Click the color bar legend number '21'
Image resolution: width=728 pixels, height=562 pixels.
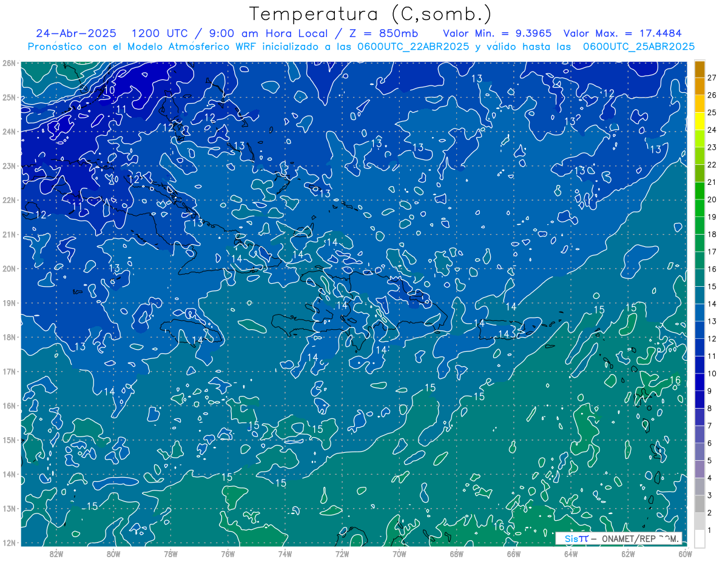point(712,182)
